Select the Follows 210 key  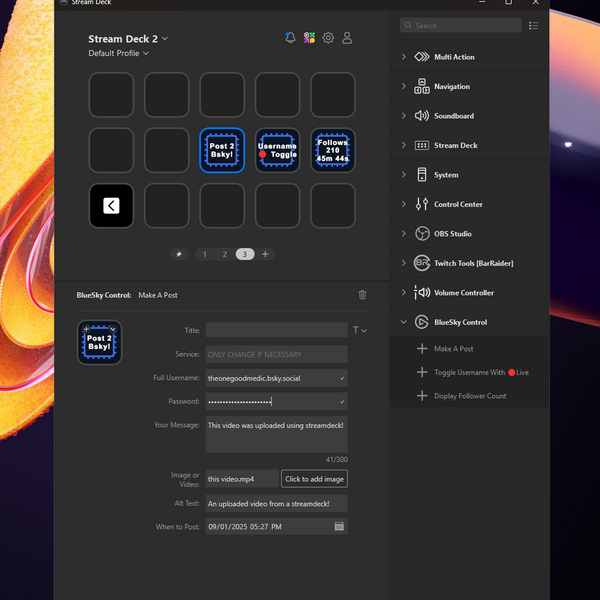[333, 150]
